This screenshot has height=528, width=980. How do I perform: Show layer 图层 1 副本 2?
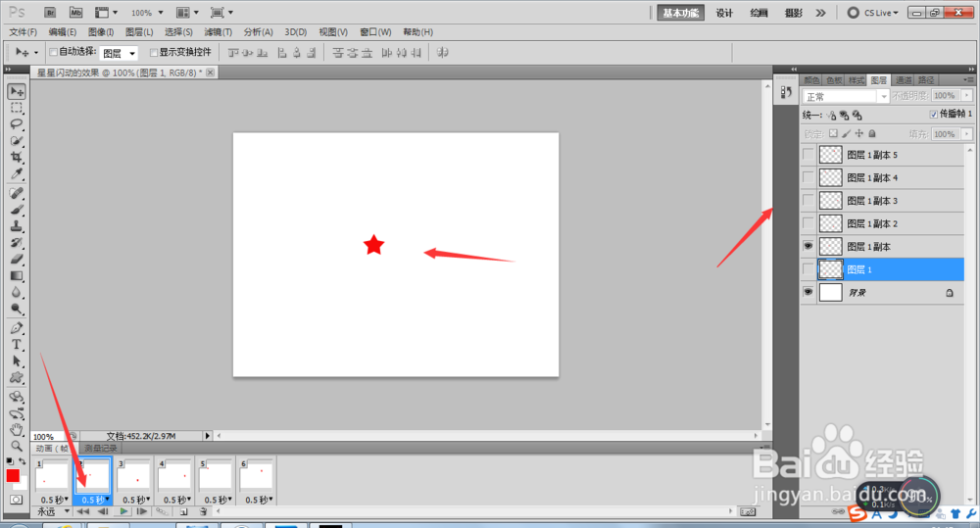click(808, 223)
